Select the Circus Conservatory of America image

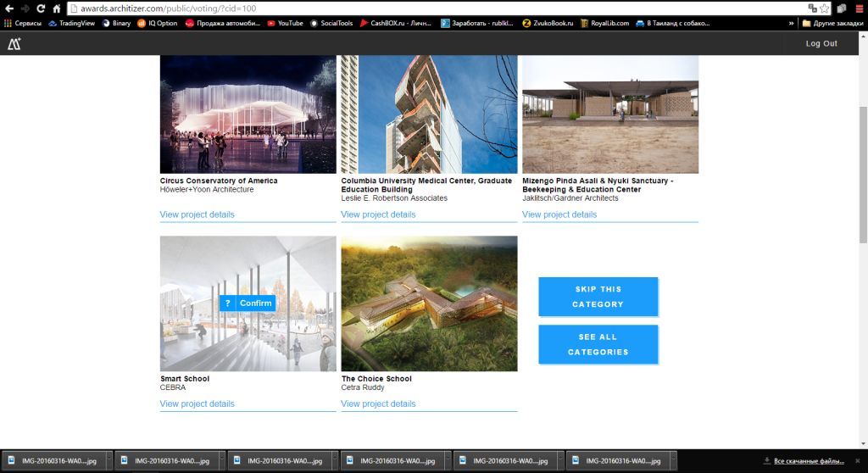[248, 114]
